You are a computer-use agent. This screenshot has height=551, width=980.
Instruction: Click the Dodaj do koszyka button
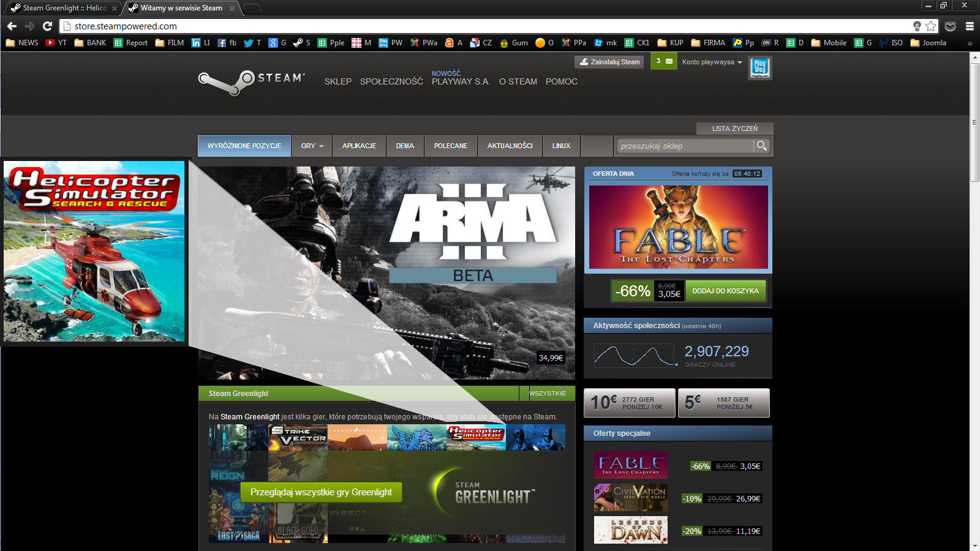[725, 291]
